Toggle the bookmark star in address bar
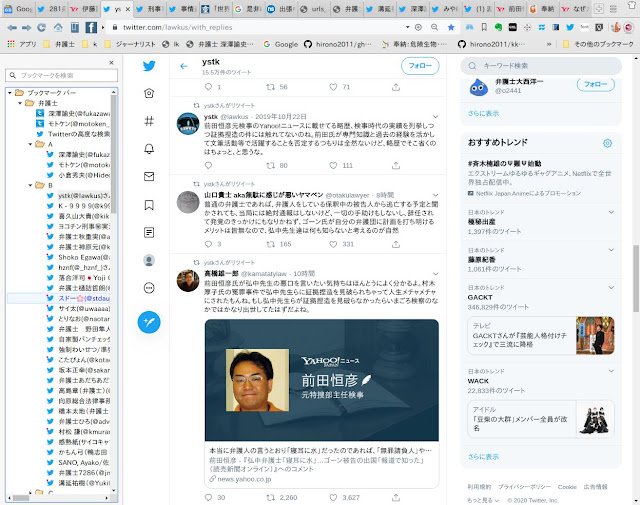 point(451,27)
